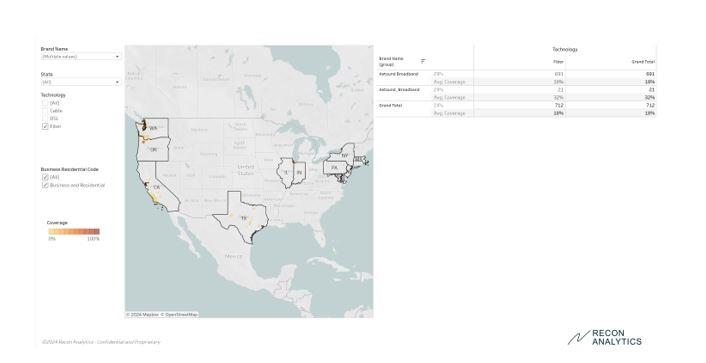Open the OpenStreetMap attribution link
Screen dimensions: 706x363
coord(181,314)
